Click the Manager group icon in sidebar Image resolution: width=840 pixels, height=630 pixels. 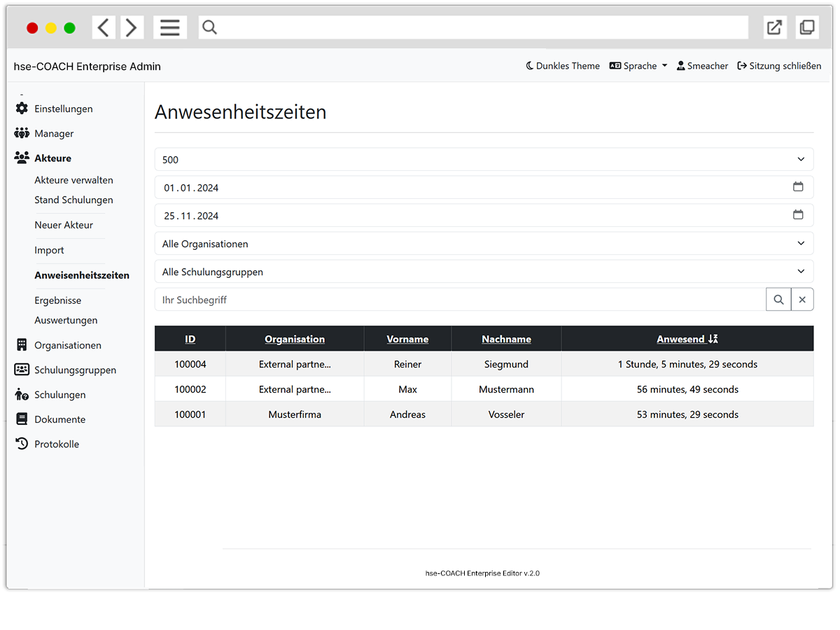(22, 133)
